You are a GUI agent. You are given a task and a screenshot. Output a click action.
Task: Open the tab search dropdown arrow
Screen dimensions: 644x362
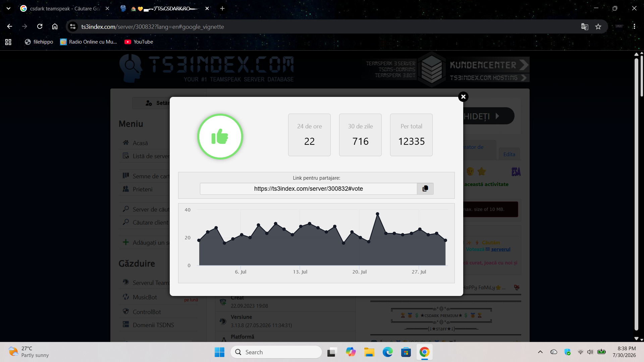(8, 8)
